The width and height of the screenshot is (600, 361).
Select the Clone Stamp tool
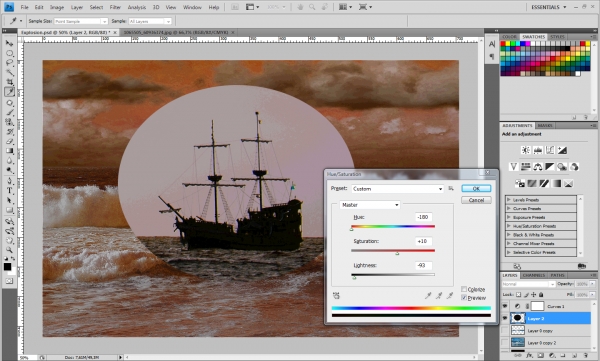click(9, 122)
